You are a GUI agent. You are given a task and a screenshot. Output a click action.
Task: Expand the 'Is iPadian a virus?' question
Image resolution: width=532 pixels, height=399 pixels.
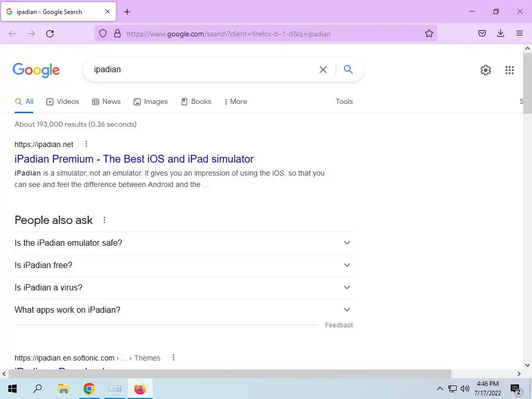(184, 288)
